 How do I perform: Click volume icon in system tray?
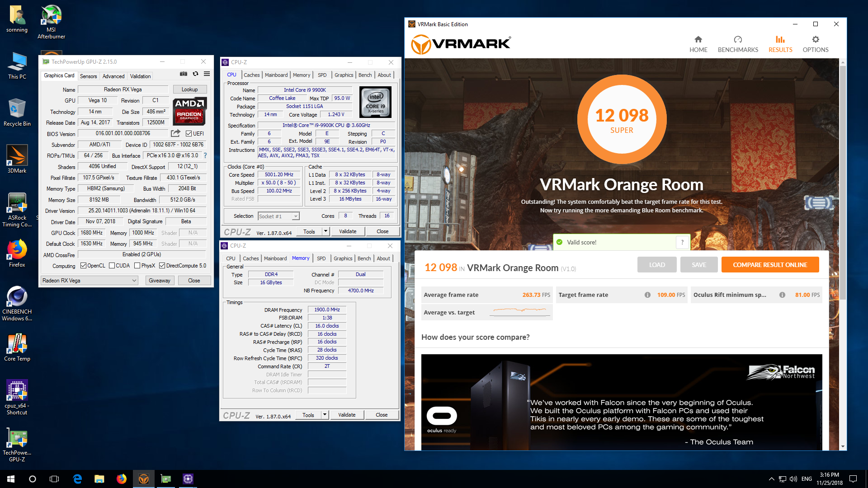tap(793, 479)
